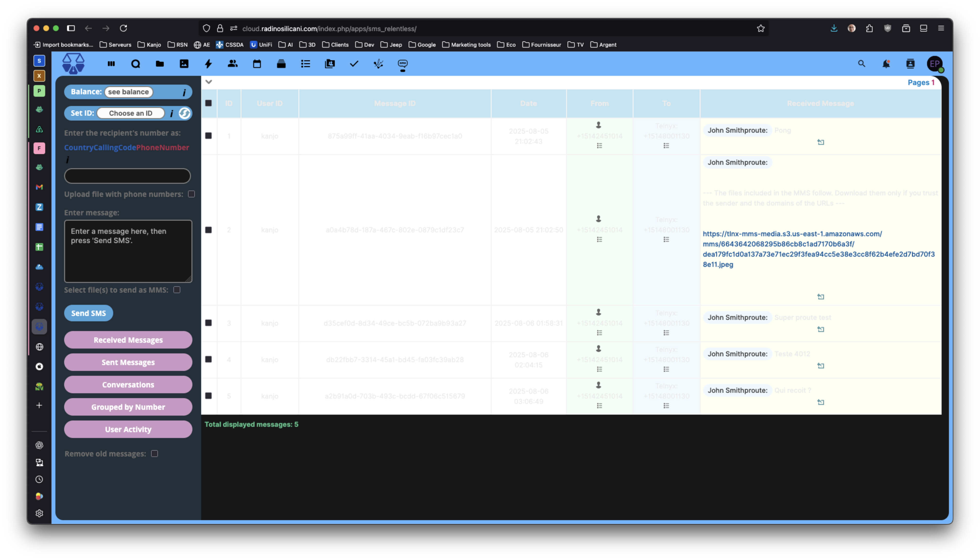Open the Files folder icon in top bar
This screenshot has width=980, height=560.
(160, 64)
